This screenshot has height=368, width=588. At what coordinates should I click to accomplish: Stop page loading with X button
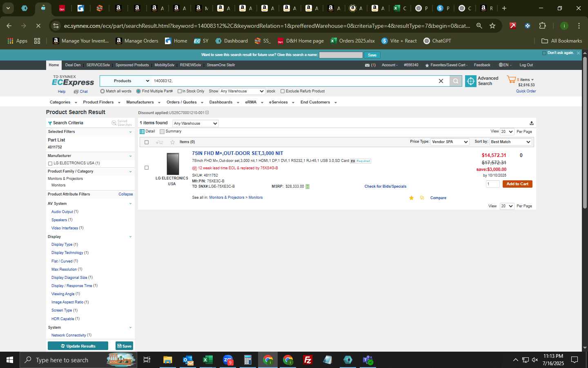(38, 26)
